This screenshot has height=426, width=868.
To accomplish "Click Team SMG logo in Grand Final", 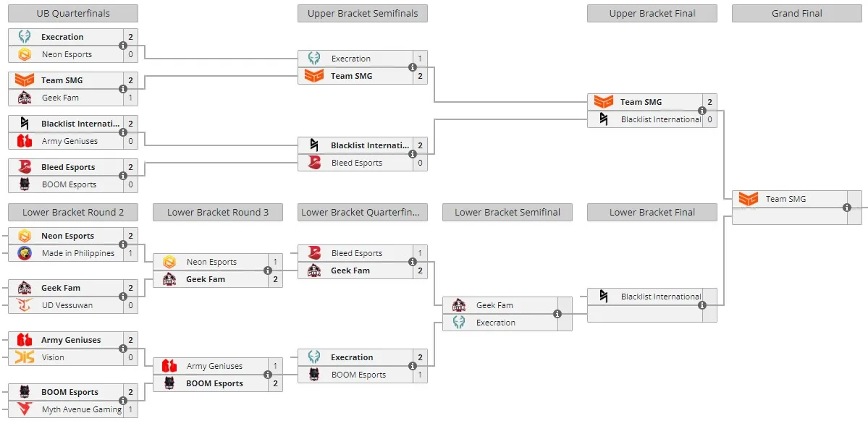I will click(749, 199).
